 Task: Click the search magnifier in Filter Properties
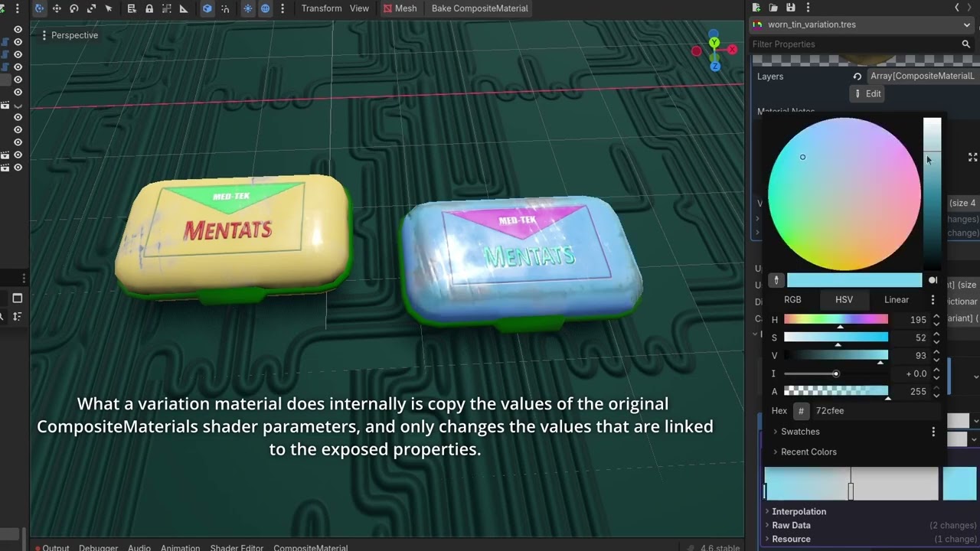966,44
